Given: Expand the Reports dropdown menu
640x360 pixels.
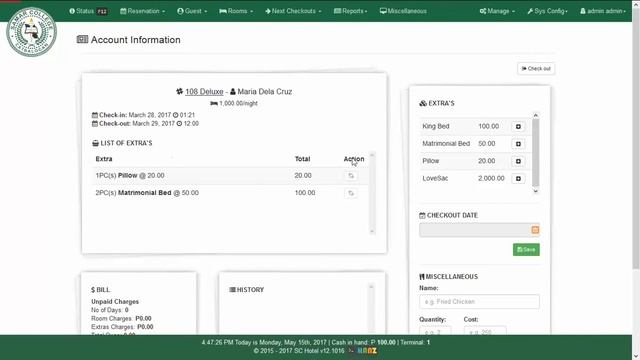Looking at the screenshot, I should (351, 11).
